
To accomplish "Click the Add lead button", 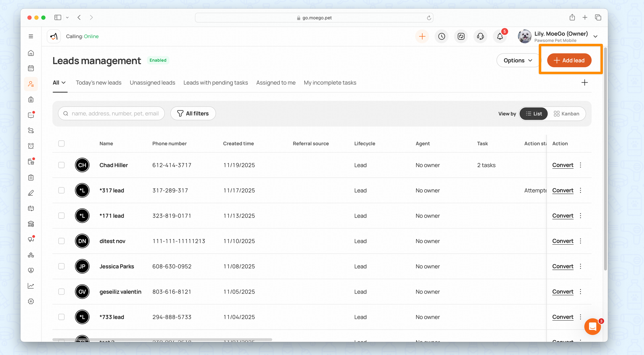I will click(569, 61).
